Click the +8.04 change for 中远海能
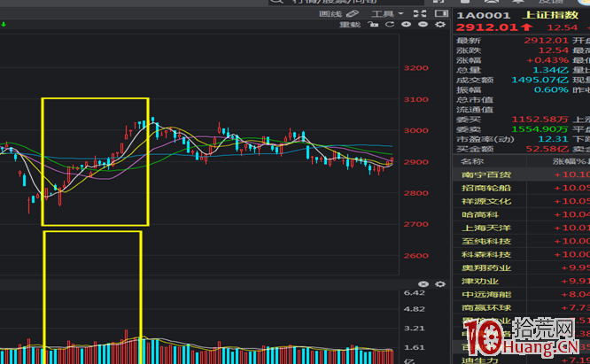590x364 pixels. 575,294
